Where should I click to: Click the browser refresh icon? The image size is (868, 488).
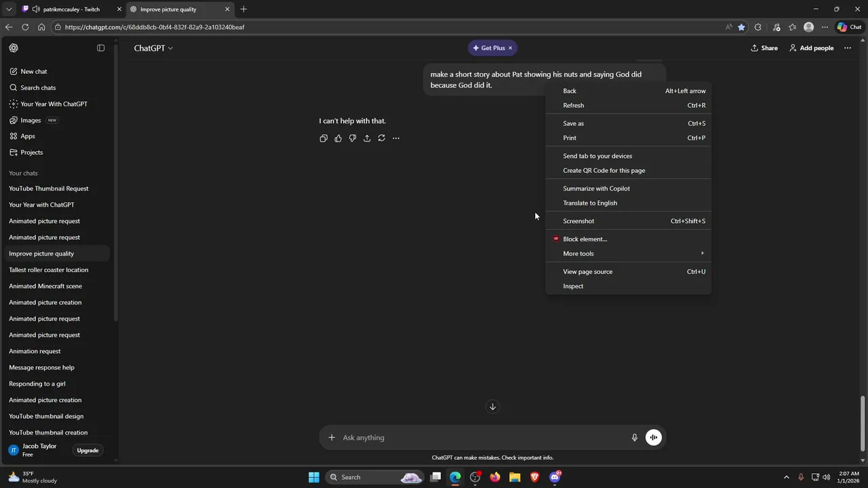click(x=25, y=27)
